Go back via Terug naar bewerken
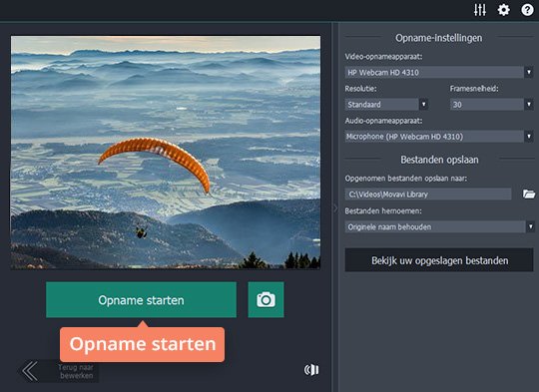The image size is (539, 392). coord(76,371)
